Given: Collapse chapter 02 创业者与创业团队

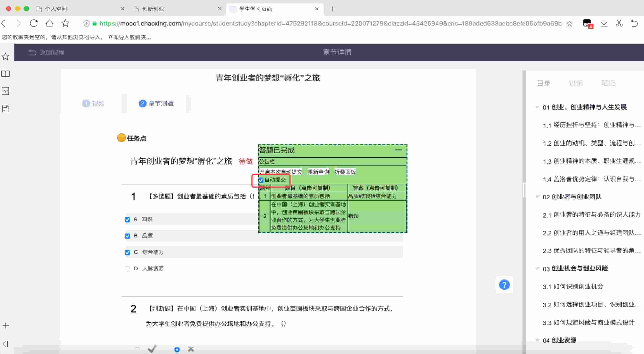Looking at the screenshot, I should [537, 197].
